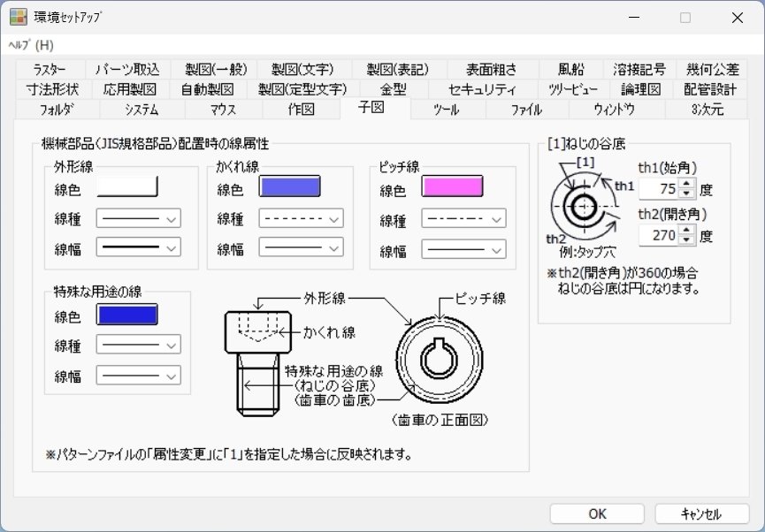The image size is (765, 532).
Task: Open the 特殊な用途の線 線幅 dropdown
Action: pyautogui.click(x=139, y=376)
